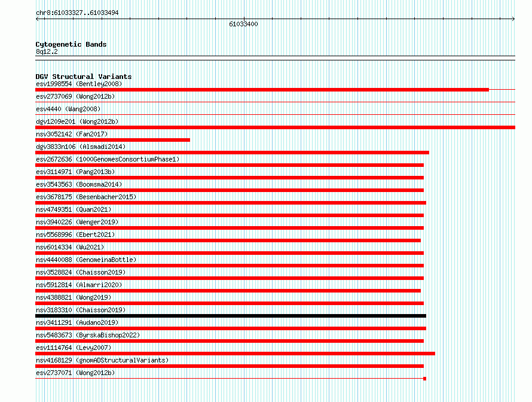
Task: Click nsv5568996 (Ebert2021) label
Action: [x=75, y=234]
